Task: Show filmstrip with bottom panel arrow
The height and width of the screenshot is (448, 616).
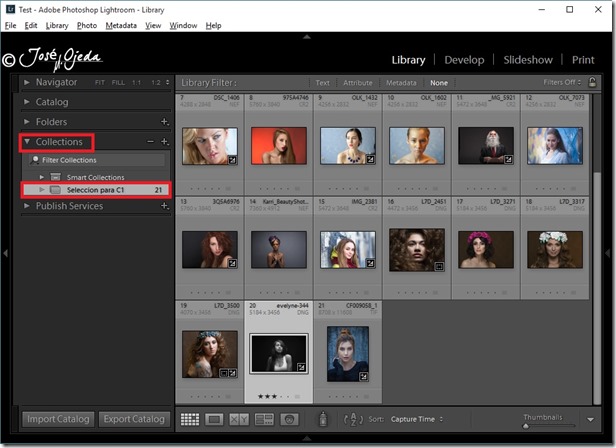Action: [307, 438]
